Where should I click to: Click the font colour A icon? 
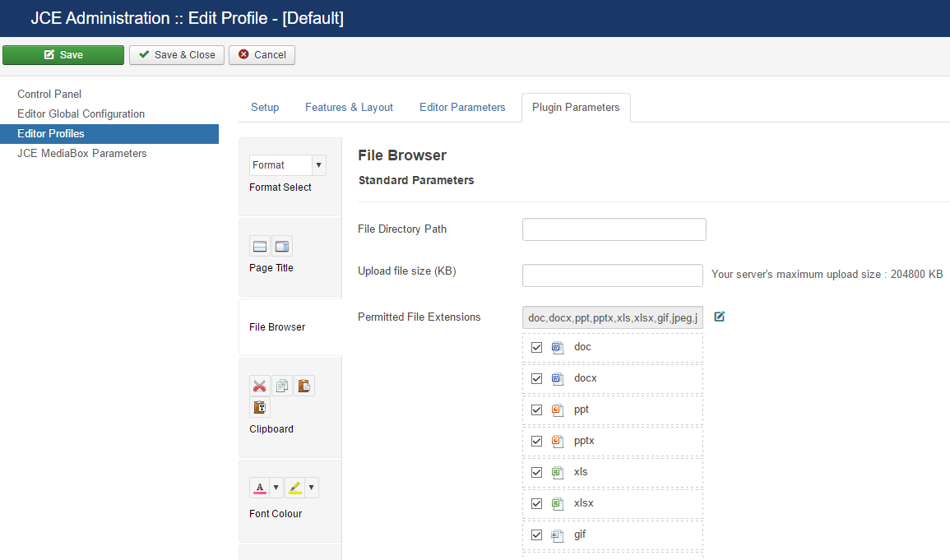coord(260,488)
